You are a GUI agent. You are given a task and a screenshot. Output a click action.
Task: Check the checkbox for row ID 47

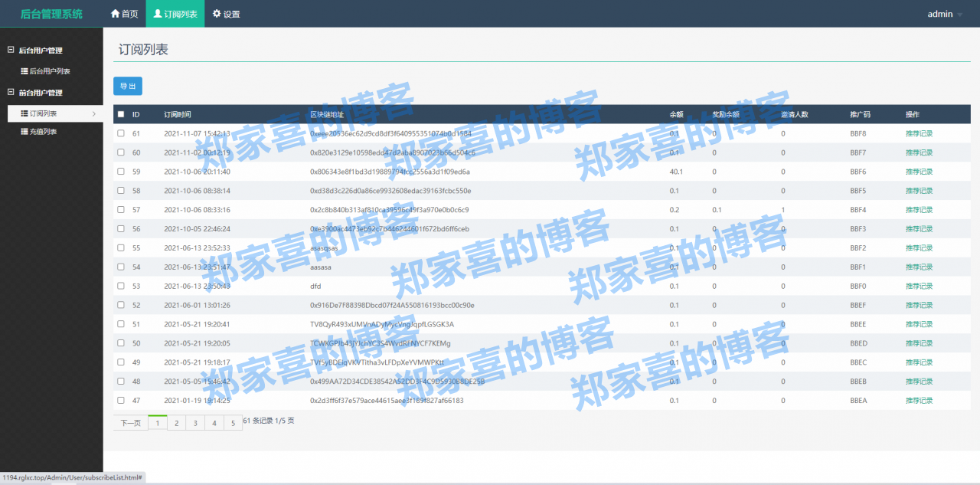(x=121, y=400)
